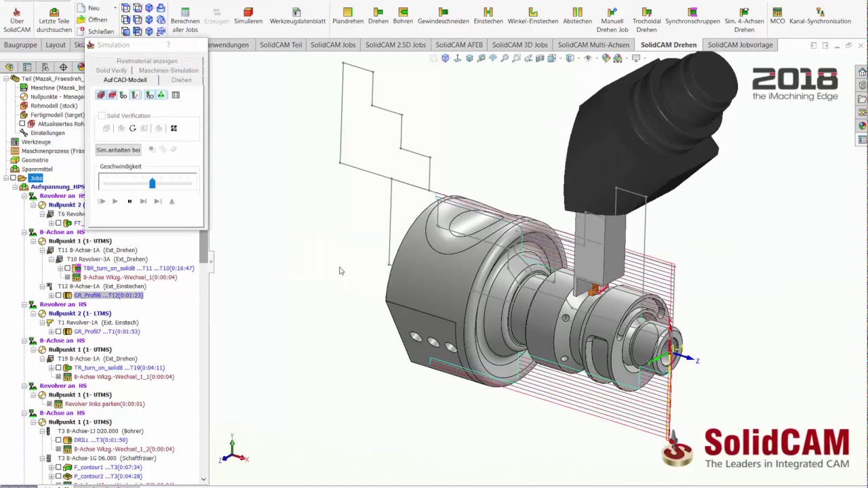Toggle checkbox for GR_Profil7 job
The width and height of the screenshot is (868, 488).
(x=58, y=331)
